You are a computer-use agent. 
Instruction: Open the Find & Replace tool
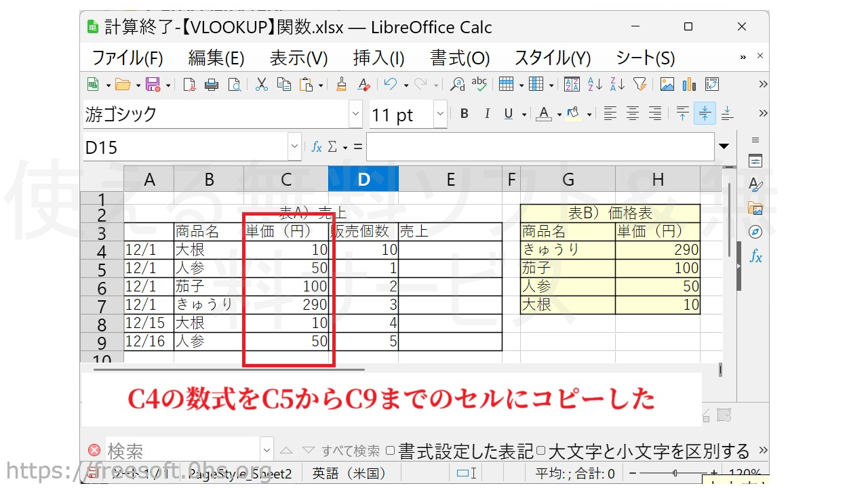[x=458, y=85]
